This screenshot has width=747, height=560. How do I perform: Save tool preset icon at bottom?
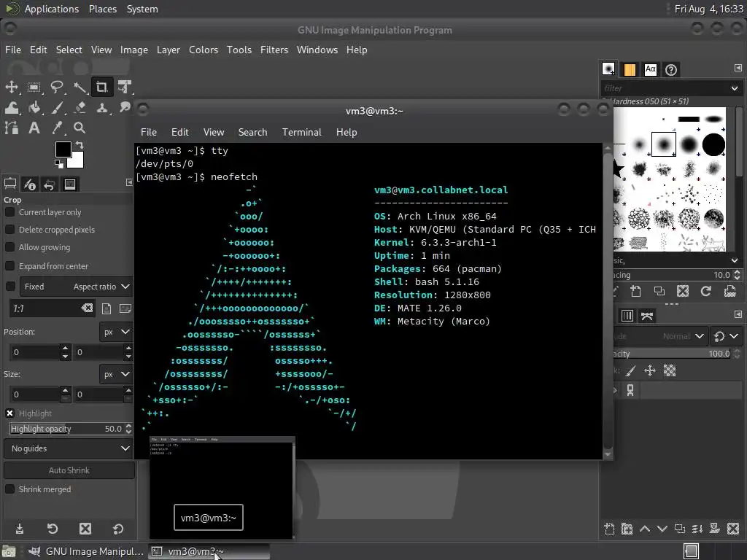click(20, 529)
